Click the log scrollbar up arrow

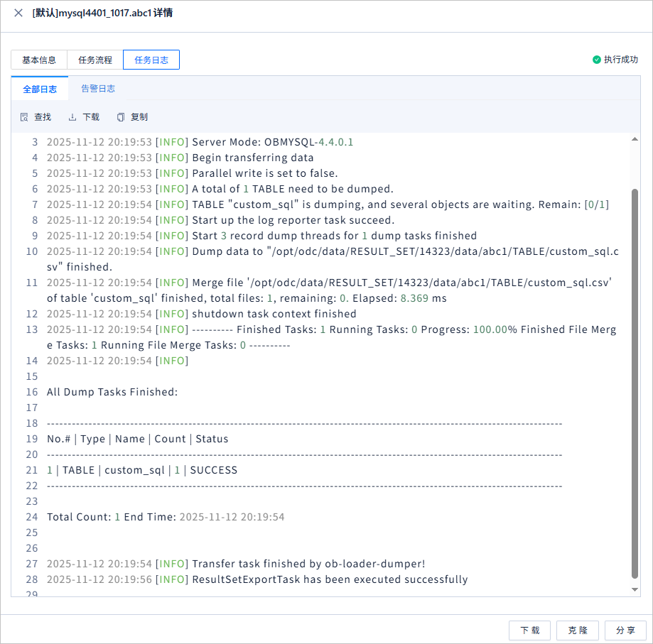pyautogui.click(x=635, y=139)
